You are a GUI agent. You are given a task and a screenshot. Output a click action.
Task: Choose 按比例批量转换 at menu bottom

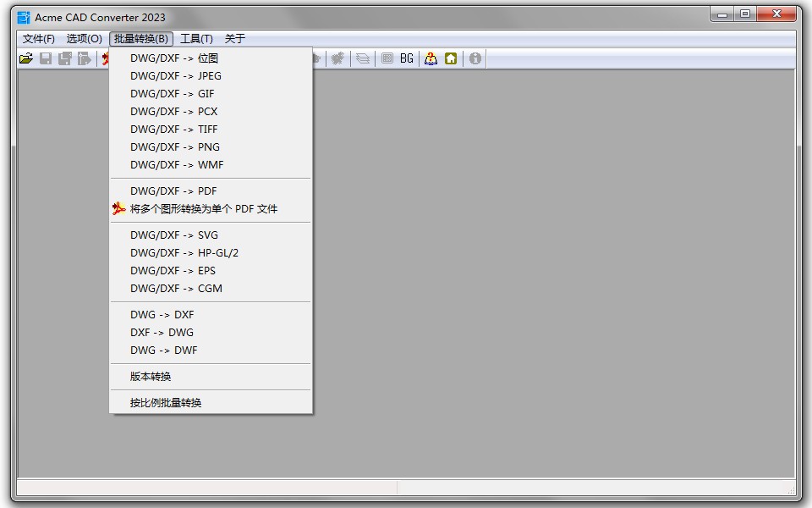166,403
